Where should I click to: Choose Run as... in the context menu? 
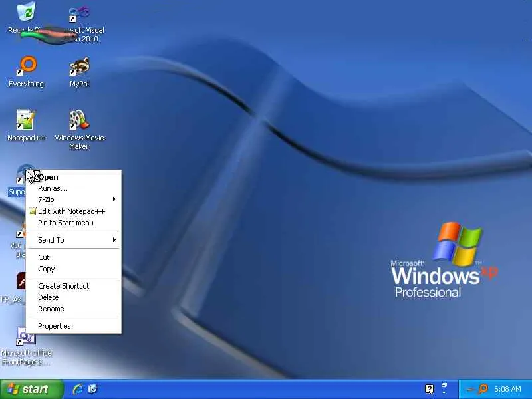[74, 188]
